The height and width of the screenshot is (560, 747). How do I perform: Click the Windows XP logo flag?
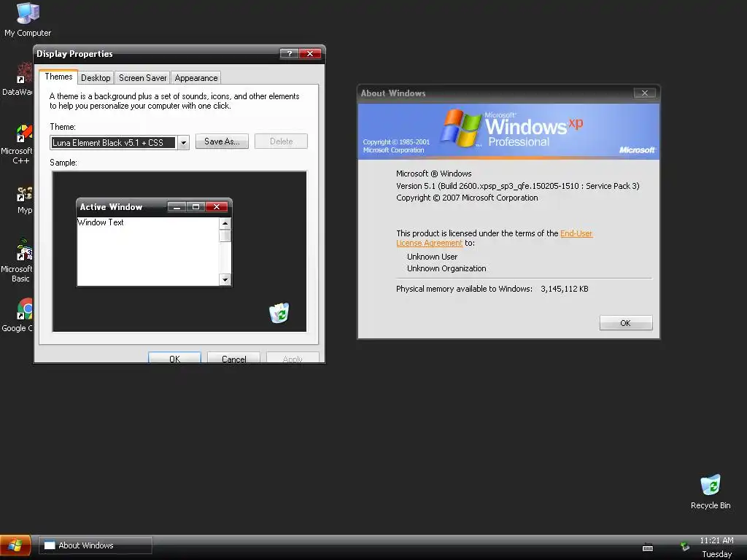point(460,128)
